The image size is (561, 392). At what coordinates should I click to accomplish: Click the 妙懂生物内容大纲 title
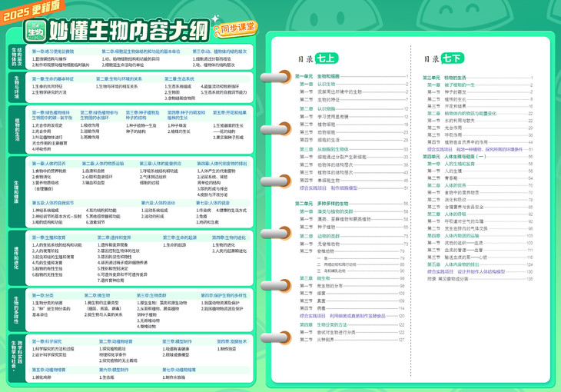128,31
